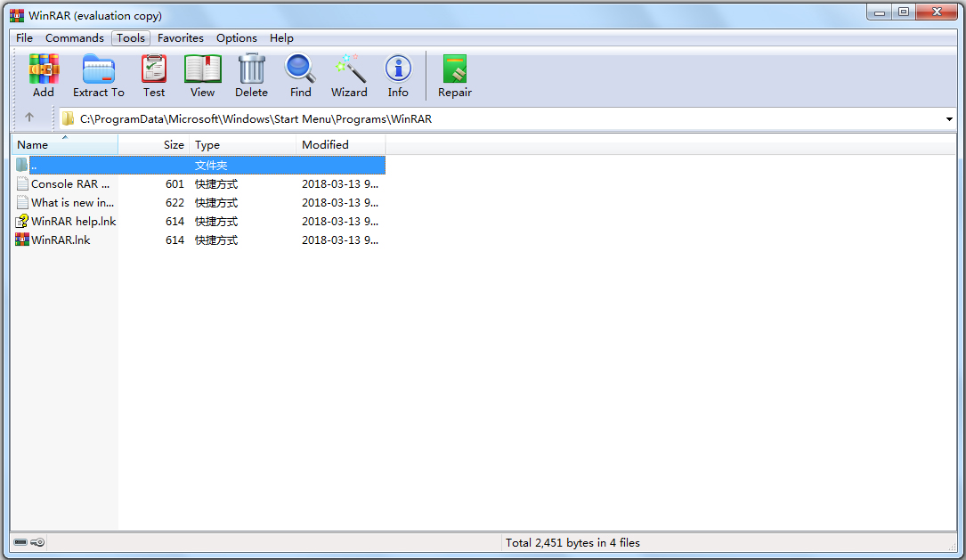Minimize the WinRAR window

click(880, 12)
